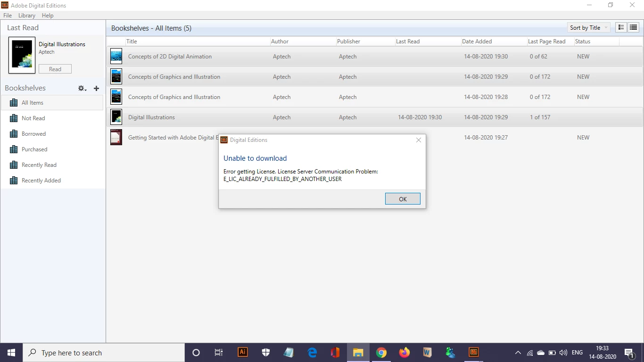Select the Recently Read bookshelf

(52, 165)
